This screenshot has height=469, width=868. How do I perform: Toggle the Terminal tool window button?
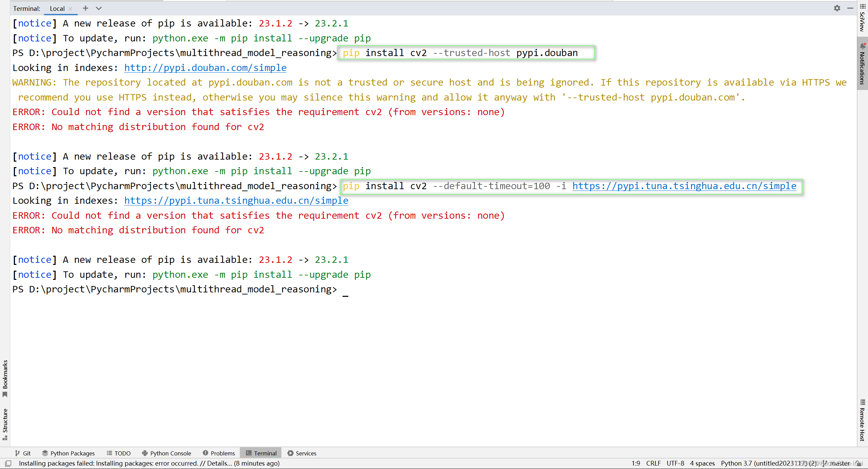pyautogui.click(x=261, y=453)
